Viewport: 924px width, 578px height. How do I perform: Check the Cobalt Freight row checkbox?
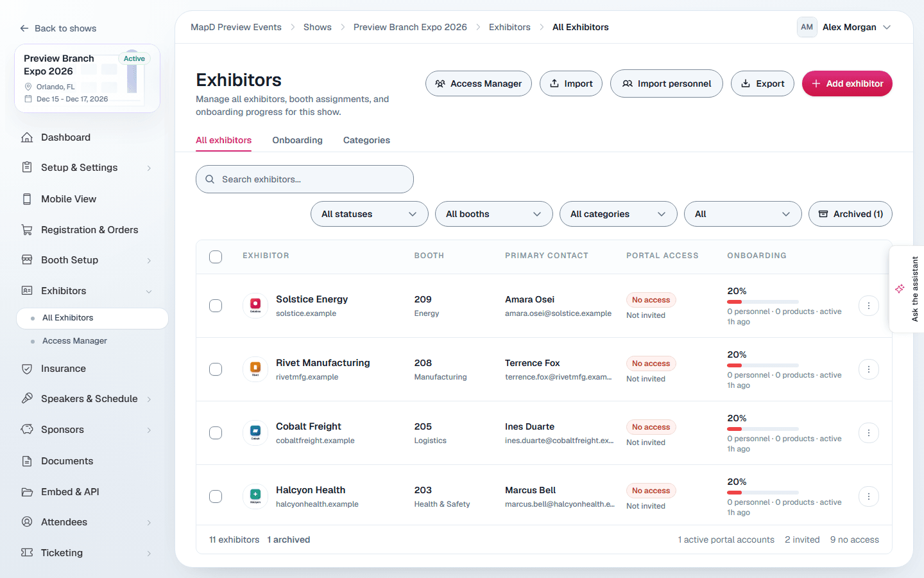point(216,433)
